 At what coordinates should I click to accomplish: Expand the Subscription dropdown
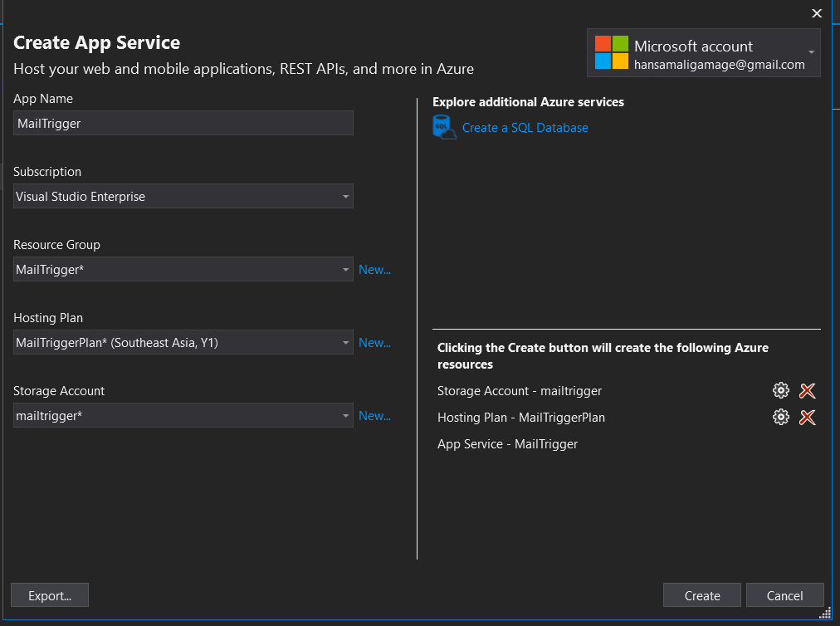[x=345, y=197]
